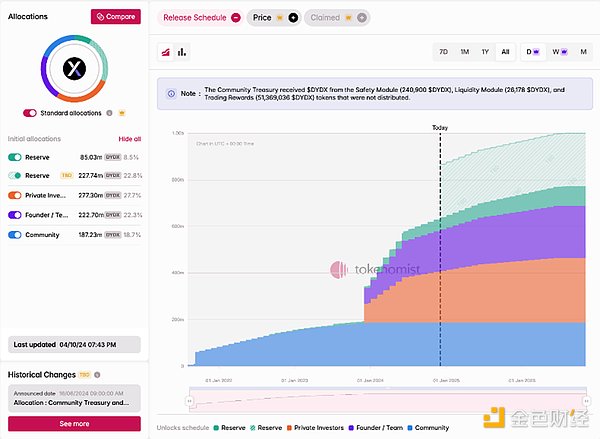The image size is (600, 439).
Task: Switch to bar chart view
Action: tap(182, 52)
